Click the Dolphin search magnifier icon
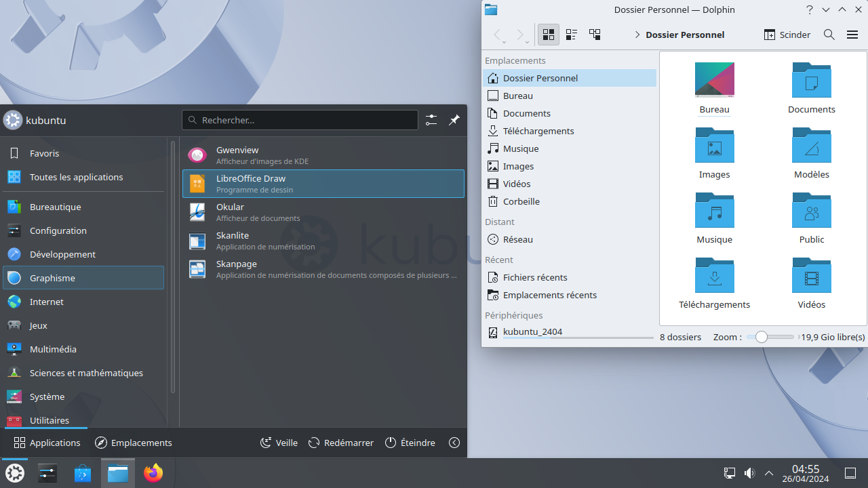The height and width of the screenshot is (488, 868). point(829,35)
